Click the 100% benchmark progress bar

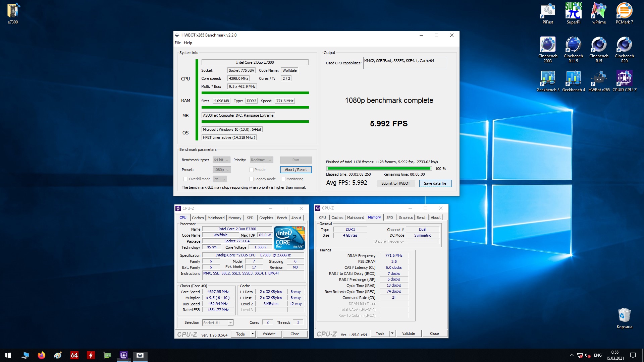tap(379, 169)
